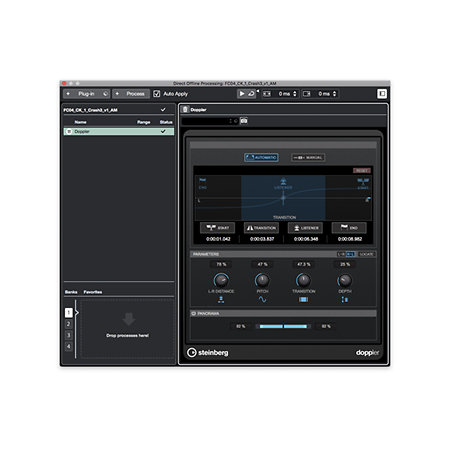Click the Range column header
450x450 pixels.
click(144, 122)
